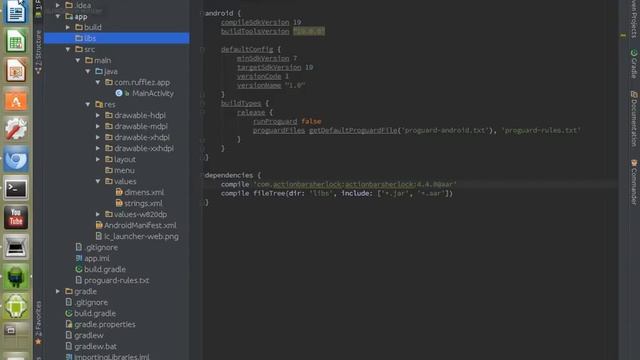Collapse the res folder
This screenshot has width=640, height=360.
(88, 104)
